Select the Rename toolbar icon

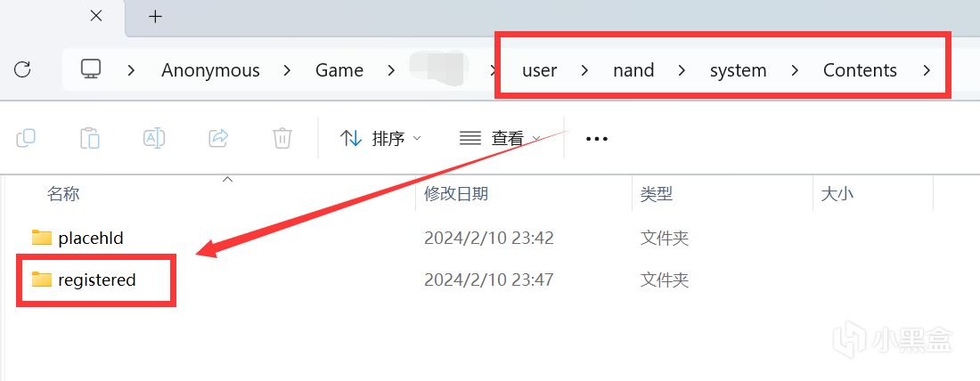pos(154,137)
